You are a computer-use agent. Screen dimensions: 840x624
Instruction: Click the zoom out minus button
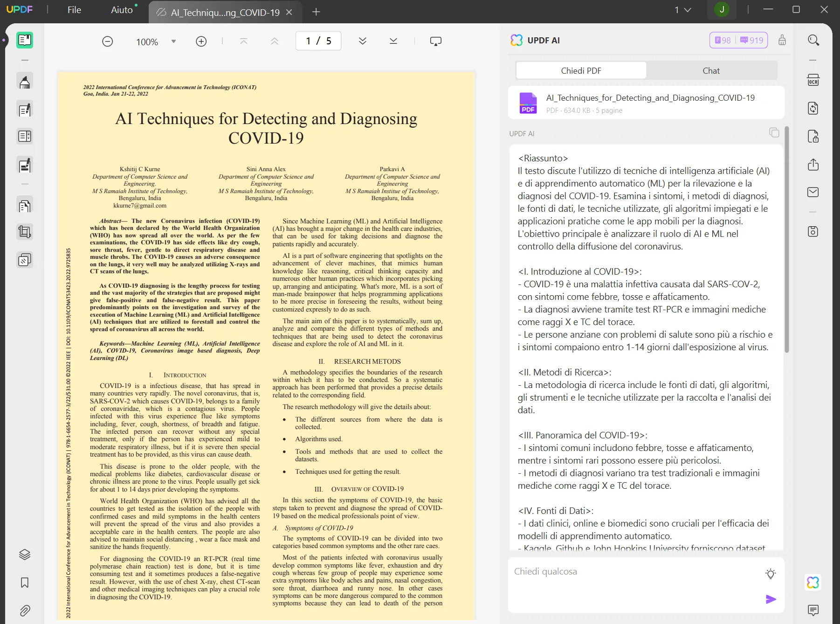[108, 42]
